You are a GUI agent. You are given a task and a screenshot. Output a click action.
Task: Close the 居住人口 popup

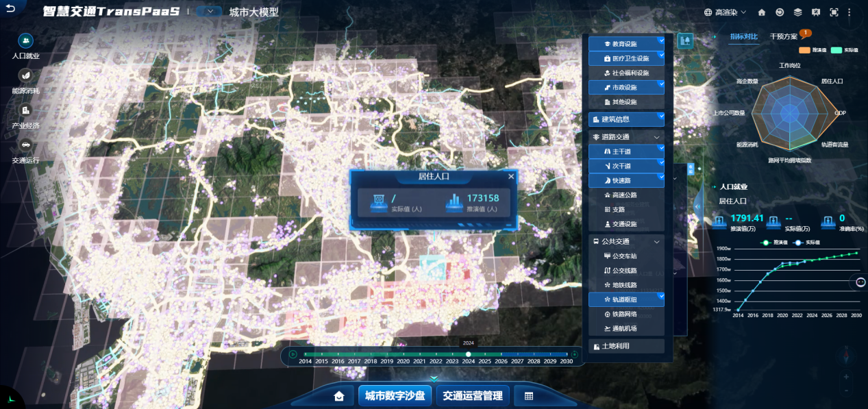pos(510,177)
